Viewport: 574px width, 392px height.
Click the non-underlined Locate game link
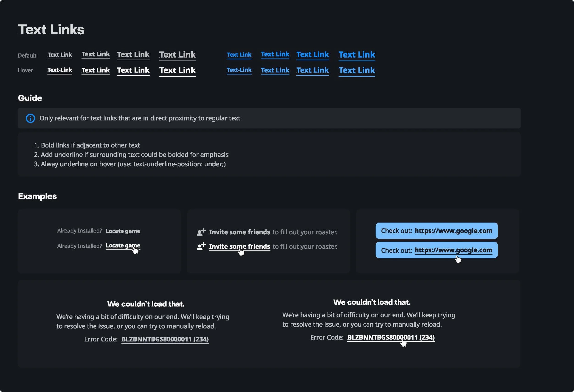(123, 231)
